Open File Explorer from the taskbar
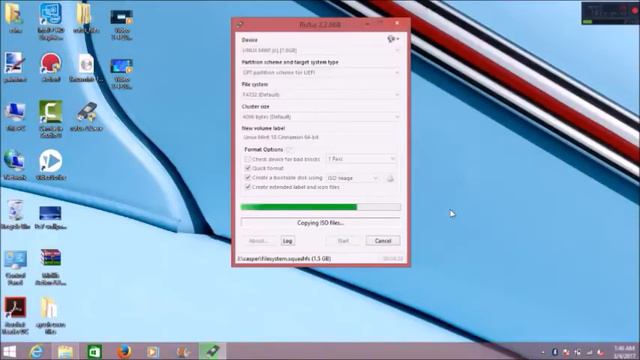This screenshot has width=640, height=360. coord(65,351)
